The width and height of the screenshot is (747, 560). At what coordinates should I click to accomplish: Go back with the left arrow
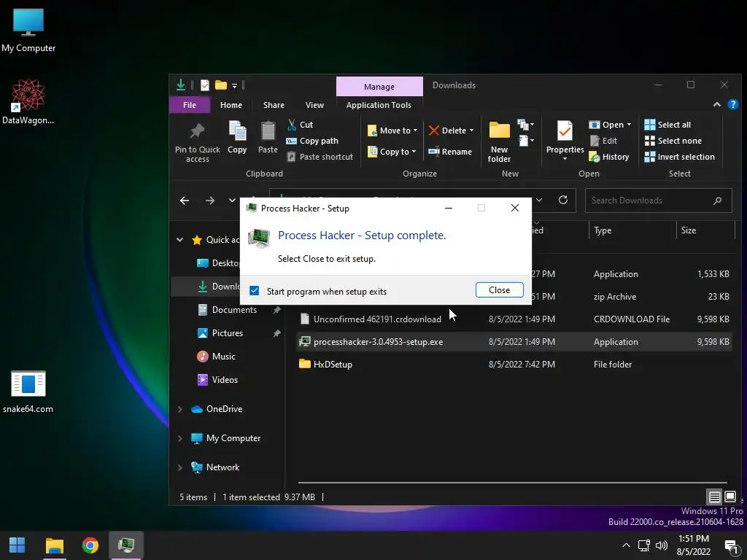(185, 201)
